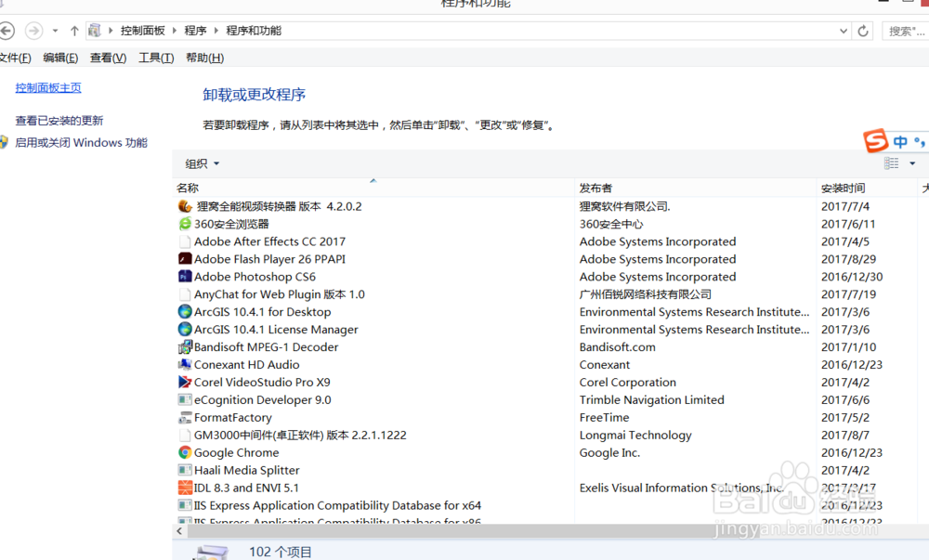Click the ArcGIS 10.4.1 for Desktop globe icon
The width and height of the screenshot is (929, 560).
pos(185,311)
